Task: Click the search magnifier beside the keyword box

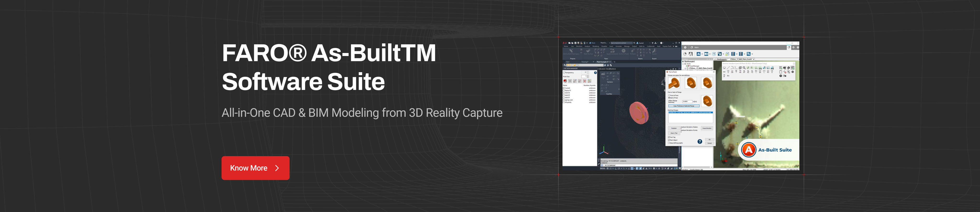Action: [x=634, y=43]
